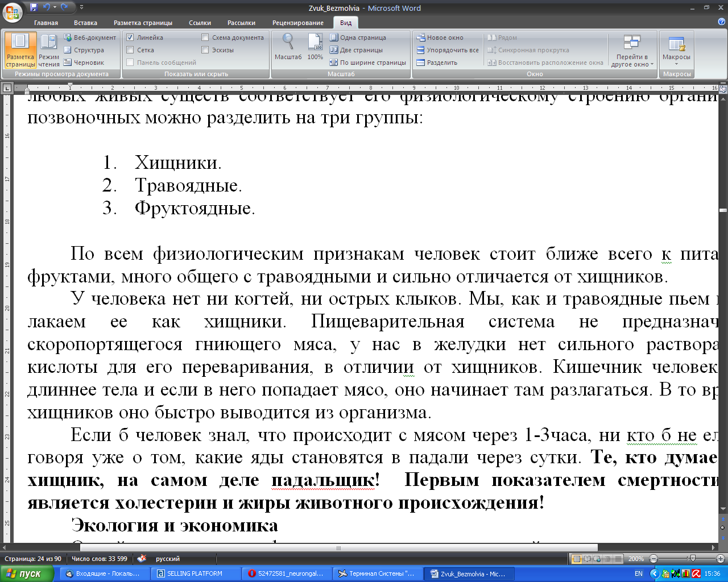Expand hidden system tray icons arrow
This screenshot has height=582, width=728.
point(654,573)
